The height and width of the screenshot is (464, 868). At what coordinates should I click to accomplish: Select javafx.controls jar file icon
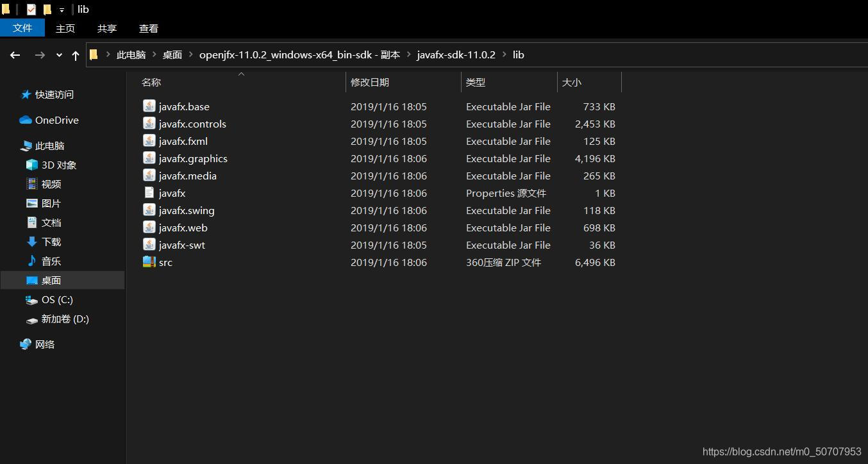click(x=149, y=124)
